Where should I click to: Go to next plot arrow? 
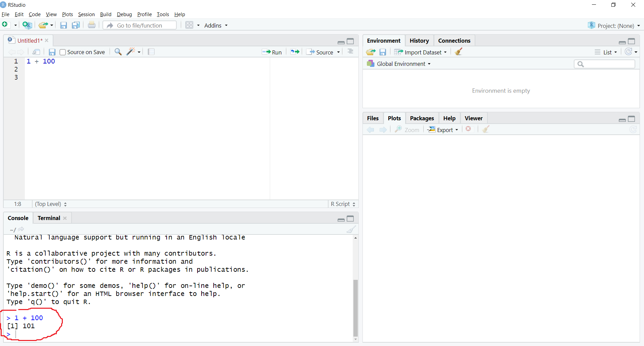[383, 130]
